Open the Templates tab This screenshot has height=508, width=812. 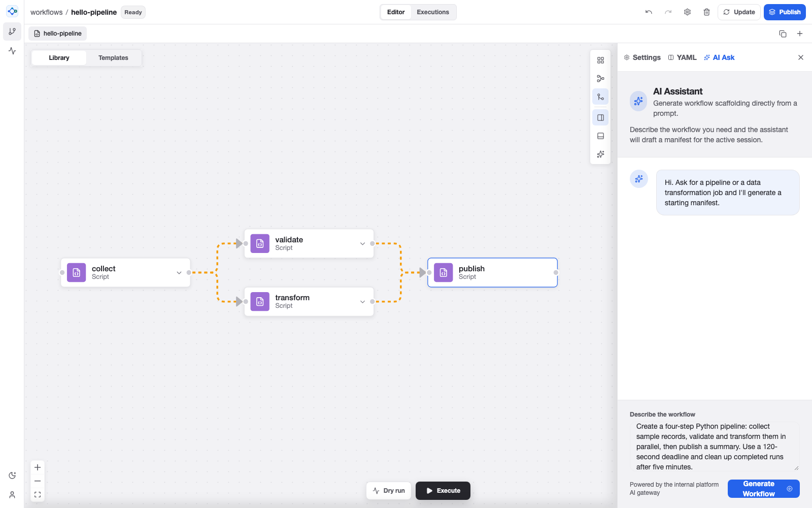point(113,58)
